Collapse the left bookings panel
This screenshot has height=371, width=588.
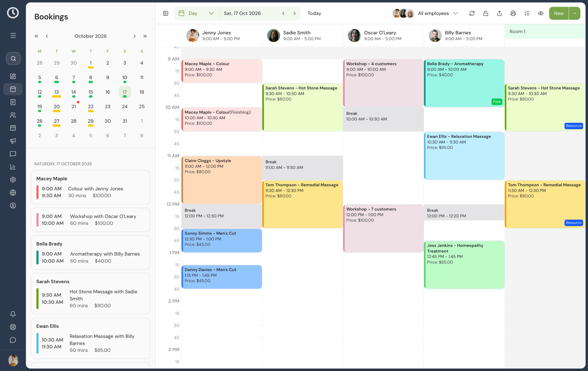coord(166,13)
